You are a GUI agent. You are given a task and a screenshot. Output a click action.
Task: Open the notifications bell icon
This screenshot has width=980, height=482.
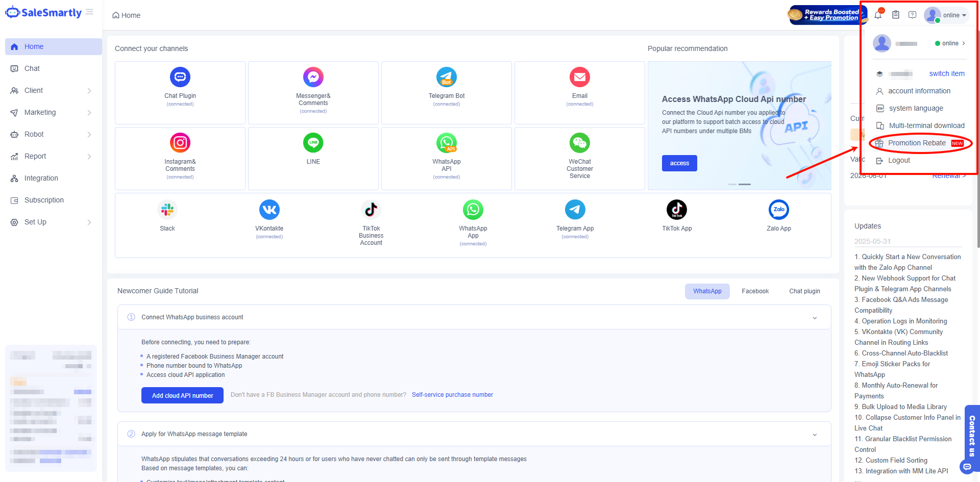point(878,15)
